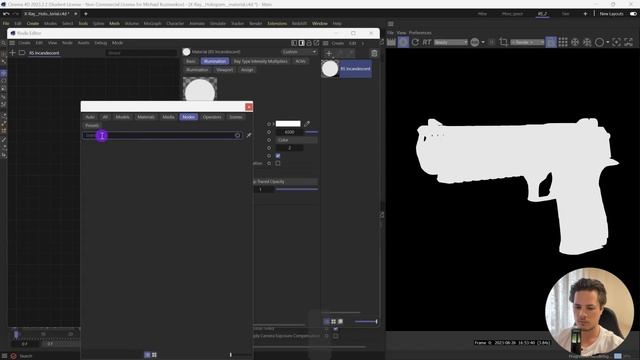
Task: Click the white color swatch in Illumination settings
Action: pyautogui.click(x=288, y=124)
